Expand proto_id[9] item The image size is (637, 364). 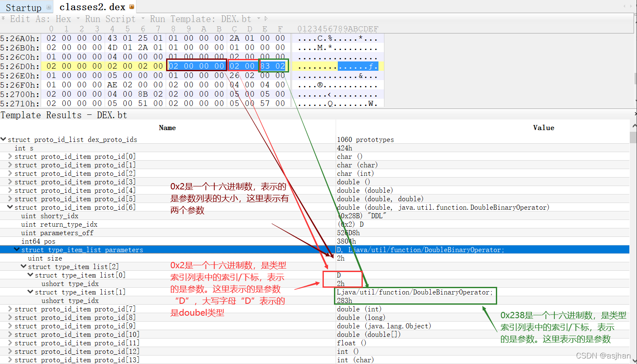click(10, 326)
